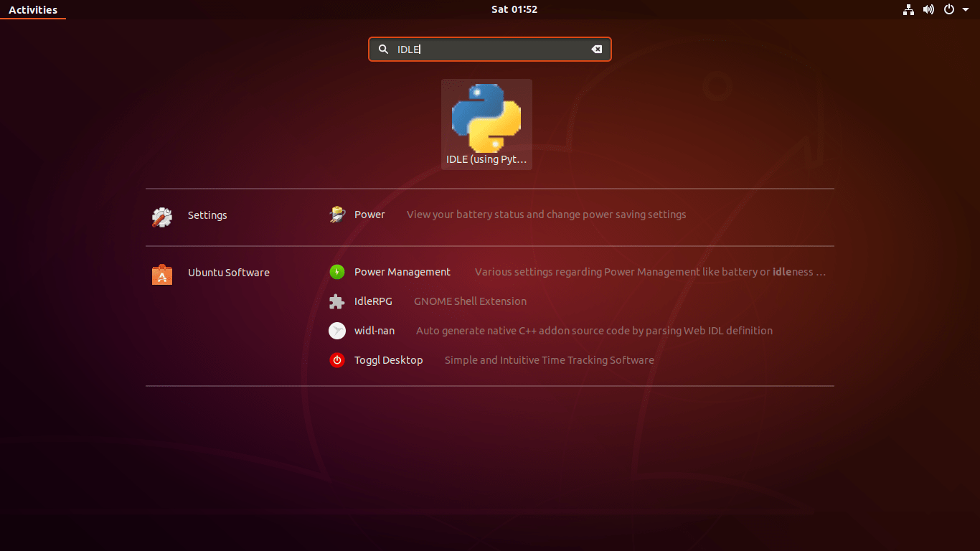Click into the IDLE search field
980x551 pixels.
(490, 49)
